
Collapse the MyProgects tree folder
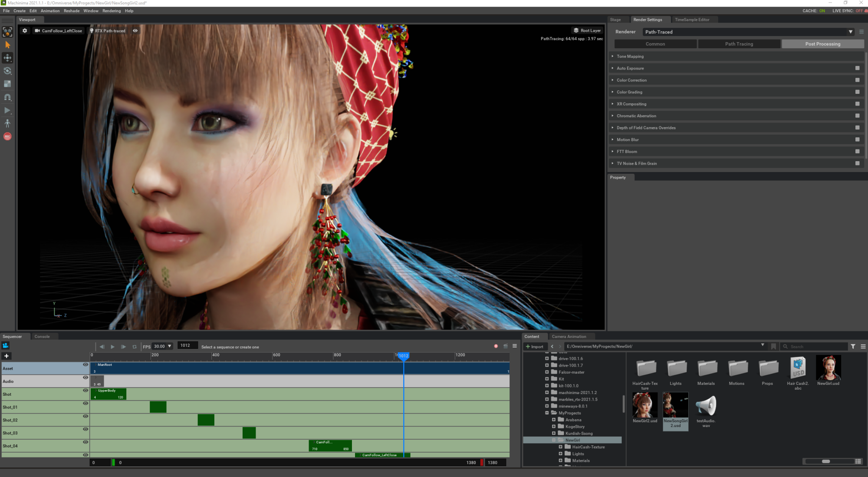pyautogui.click(x=547, y=413)
